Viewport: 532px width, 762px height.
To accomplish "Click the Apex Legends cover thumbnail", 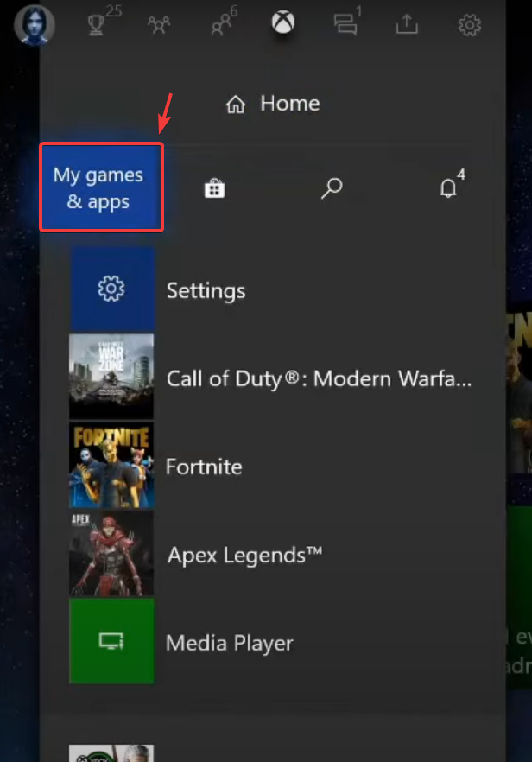I will 111,553.
